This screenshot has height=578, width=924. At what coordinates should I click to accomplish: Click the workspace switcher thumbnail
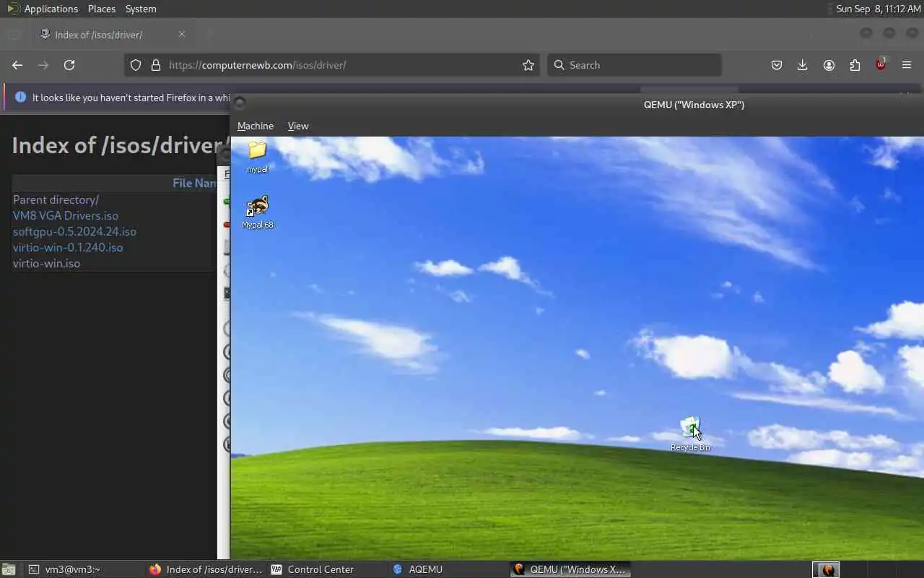[826, 569]
